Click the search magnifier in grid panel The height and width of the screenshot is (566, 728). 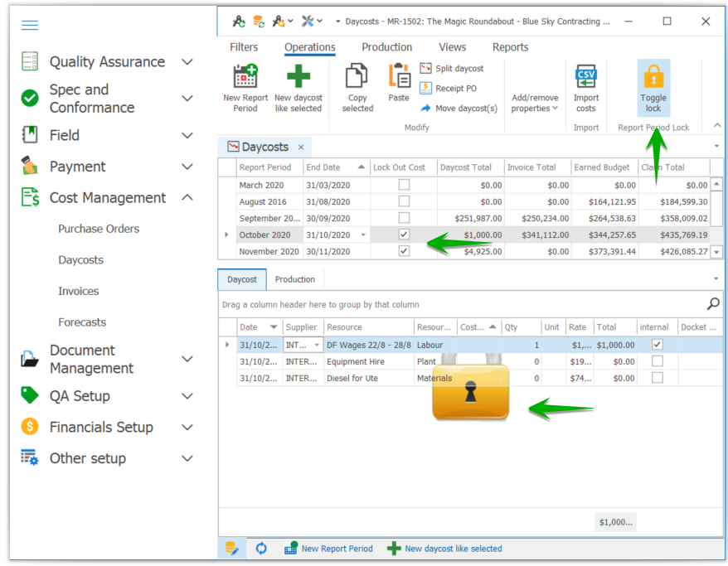713,304
